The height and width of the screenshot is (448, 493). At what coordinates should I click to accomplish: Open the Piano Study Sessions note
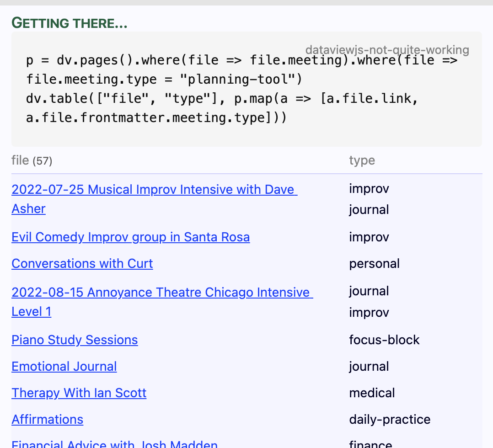pyautogui.click(x=75, y=340)
